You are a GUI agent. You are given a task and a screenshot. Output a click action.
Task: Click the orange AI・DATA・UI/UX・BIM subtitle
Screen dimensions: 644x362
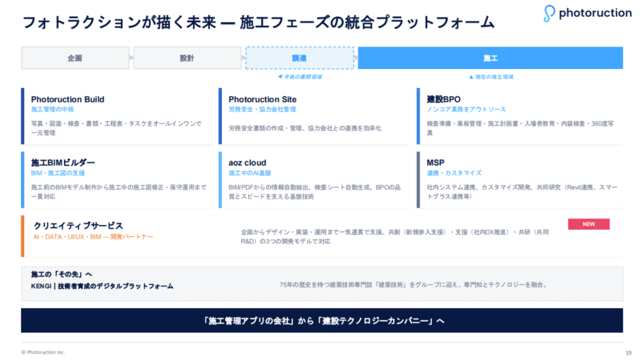[x=93, y=237]
